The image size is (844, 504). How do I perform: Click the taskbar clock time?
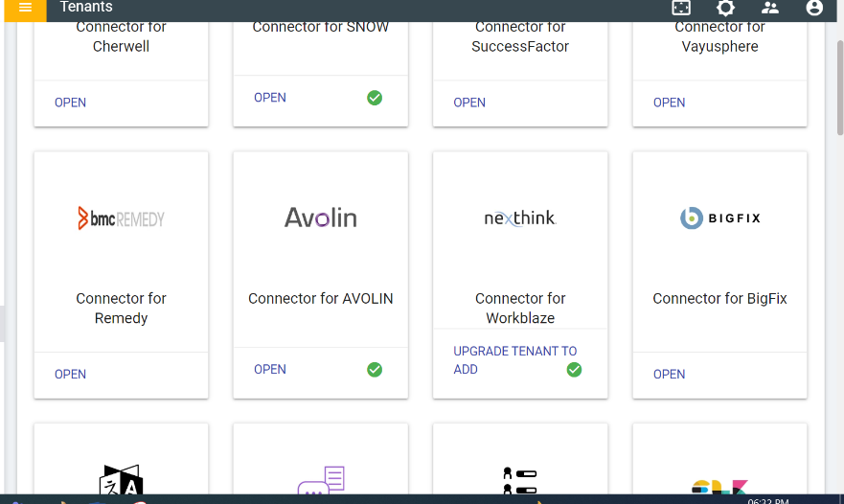[767, 501]
